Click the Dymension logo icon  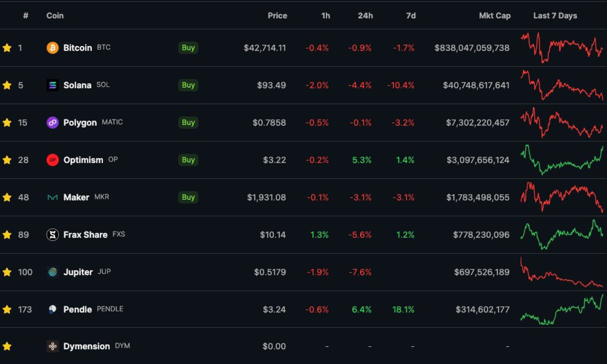[x=52, y=346]
